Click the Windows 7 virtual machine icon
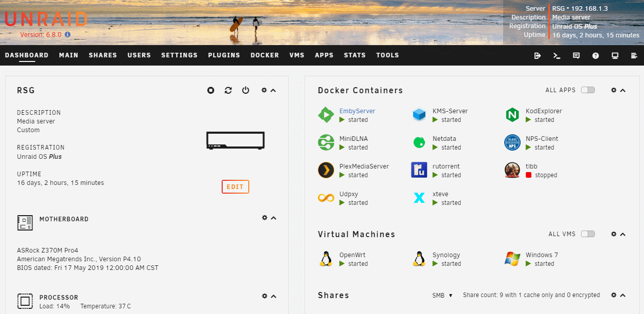Viewport: 644px width, 314px height. click(x=512, y=259)
